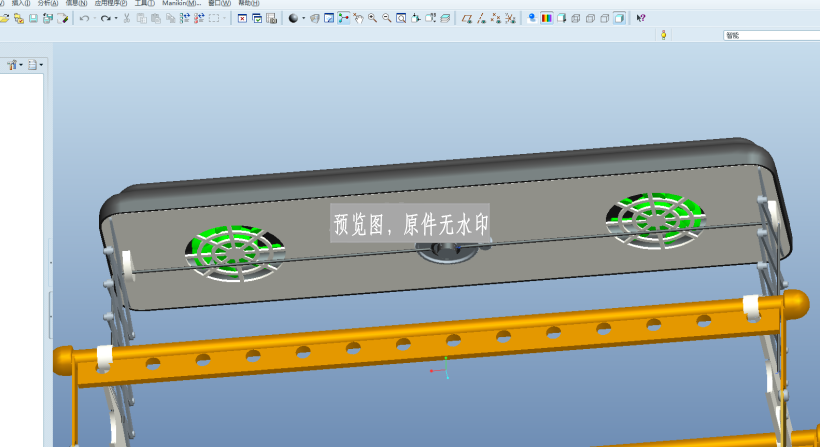Refit the model to the screen
This screenshot has height=447, width=820.
pos(401,18)
